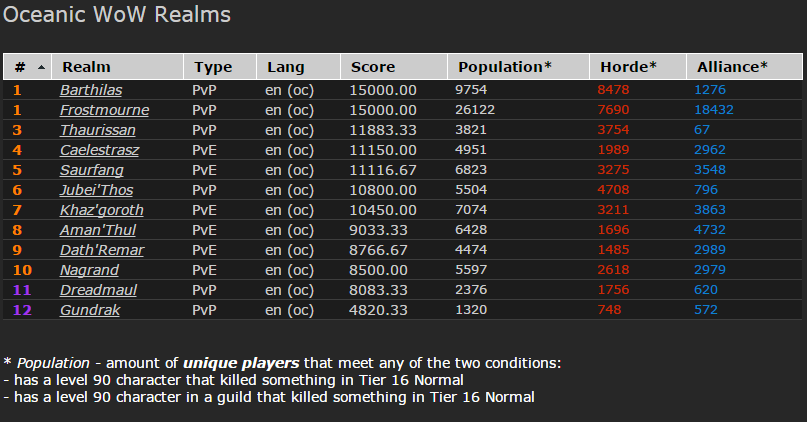Click Frostmourne population 26122
Viewport: 807px width, 422px height.
pos(475,110)
